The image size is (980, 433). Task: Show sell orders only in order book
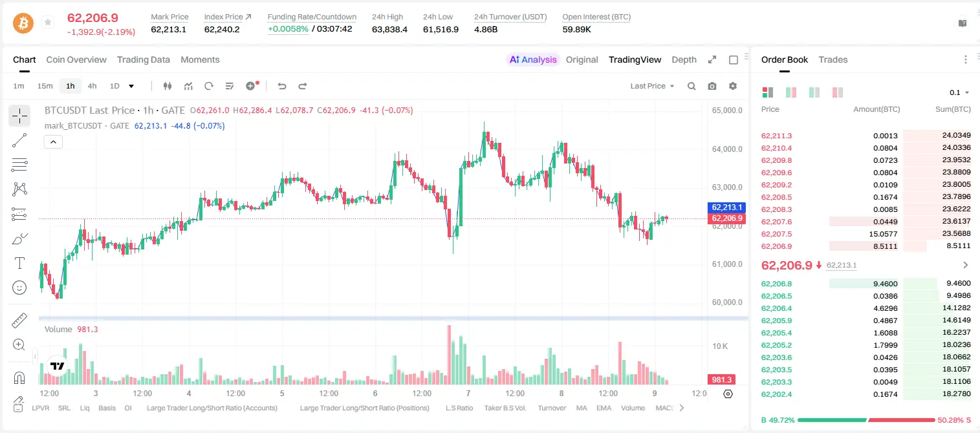838,92
